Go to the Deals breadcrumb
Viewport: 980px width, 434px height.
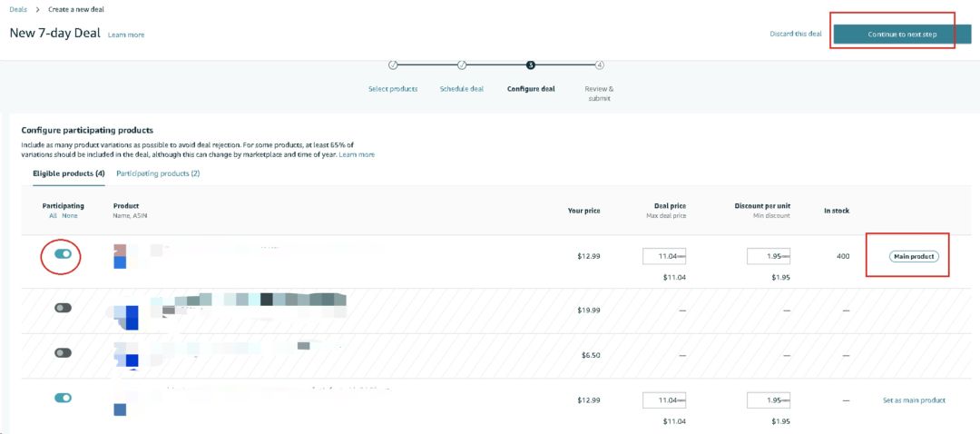pos(18,8)
